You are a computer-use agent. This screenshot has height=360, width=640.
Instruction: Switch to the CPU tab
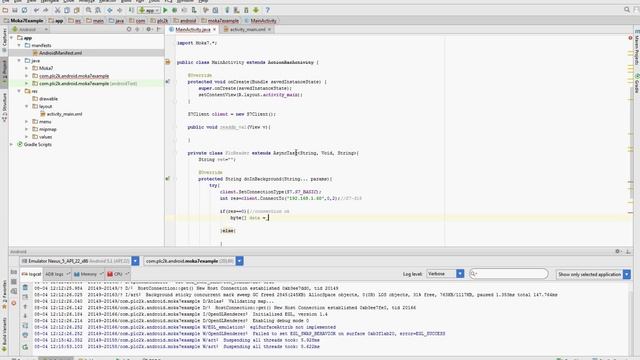coord(118,274)
